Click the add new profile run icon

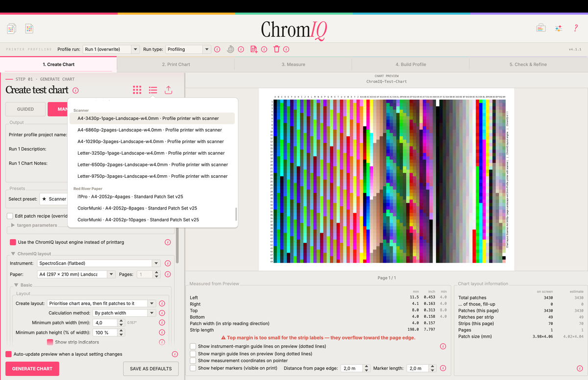click(x=253, y=49)
